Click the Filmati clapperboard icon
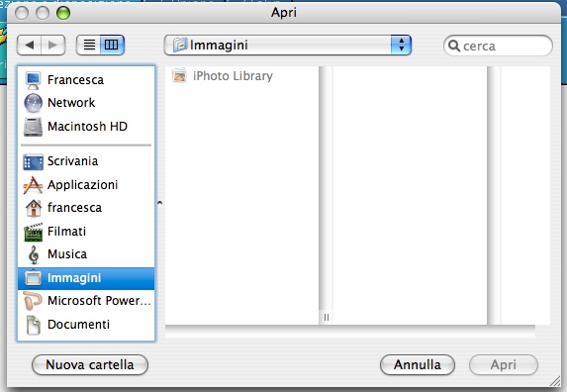The width and height of the screenshot is (567, 392). point(34,232)
